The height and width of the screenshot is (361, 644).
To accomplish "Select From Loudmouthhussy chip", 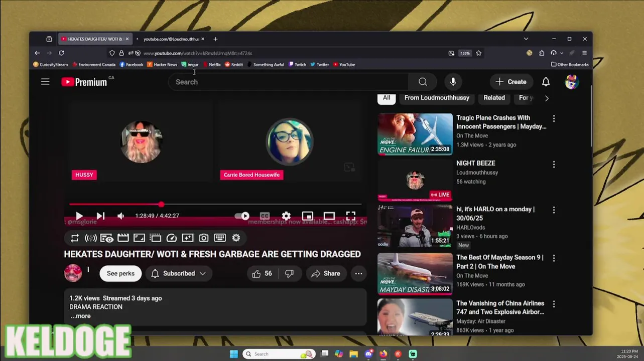I will 437,98.
